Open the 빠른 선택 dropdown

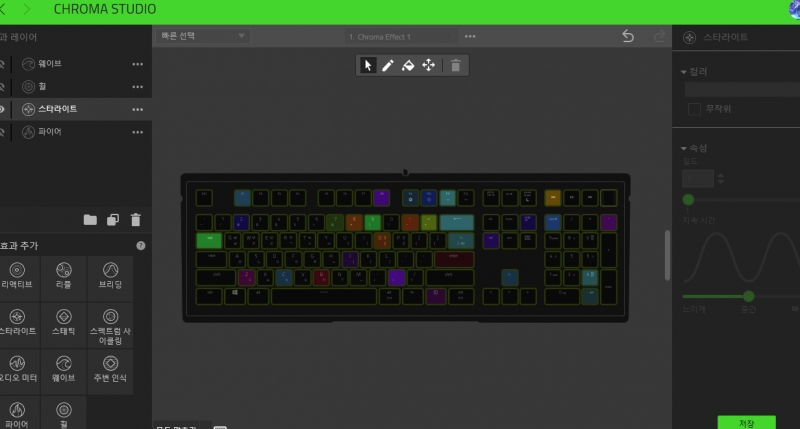point(201,36)
